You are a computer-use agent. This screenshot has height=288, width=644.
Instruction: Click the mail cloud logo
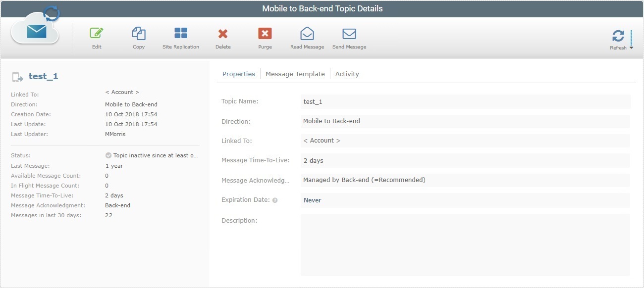35,31
